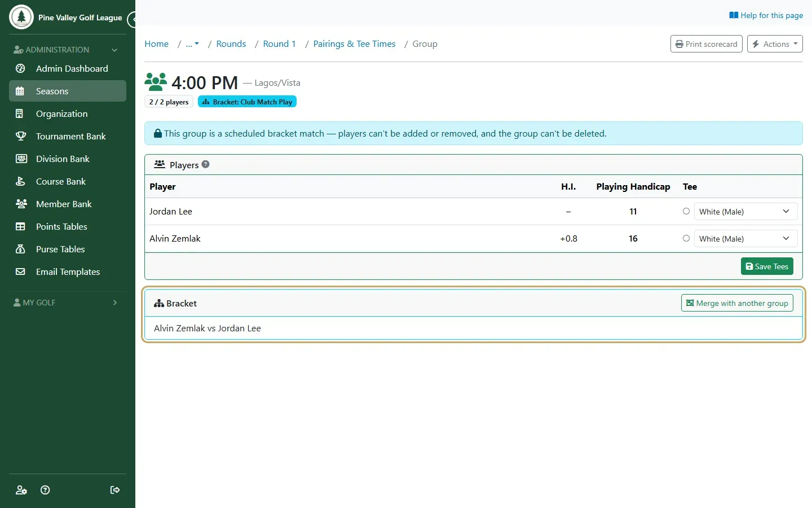Open user settings icon at sidebar bottom
Screen dimensions: 812x508
[x=21, y=490]
